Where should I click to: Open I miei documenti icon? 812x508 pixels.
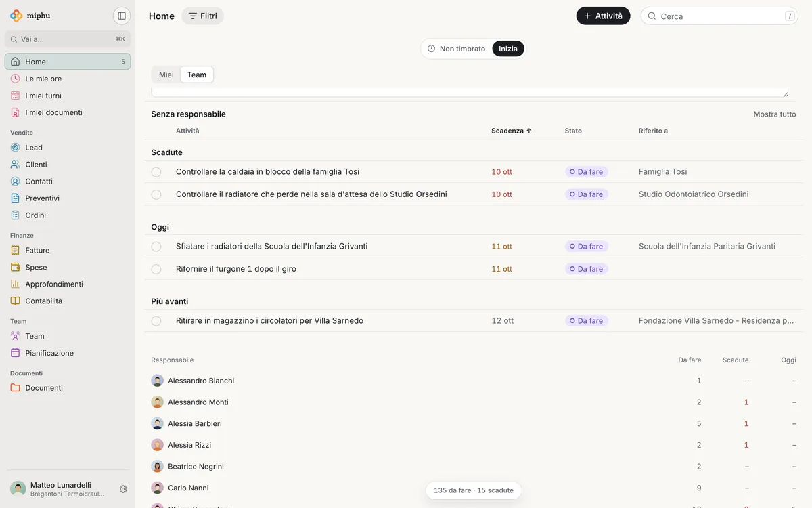click(x=15, y=112)
